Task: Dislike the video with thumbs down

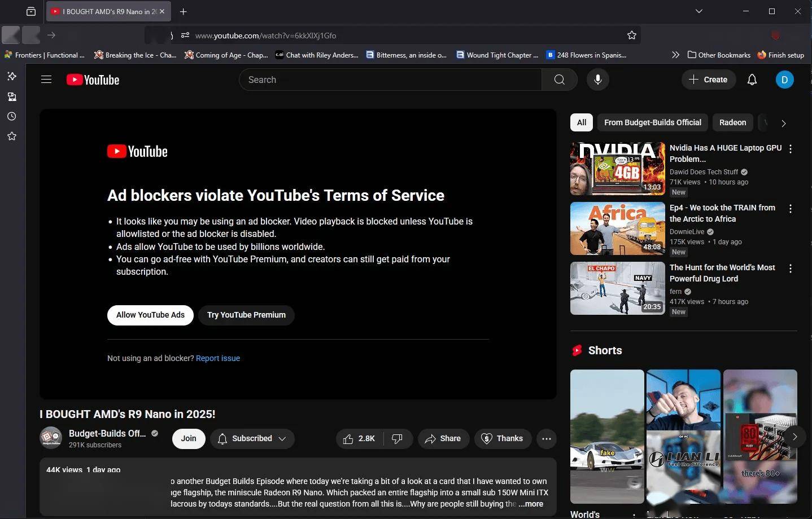Action: tap(398, 439)
